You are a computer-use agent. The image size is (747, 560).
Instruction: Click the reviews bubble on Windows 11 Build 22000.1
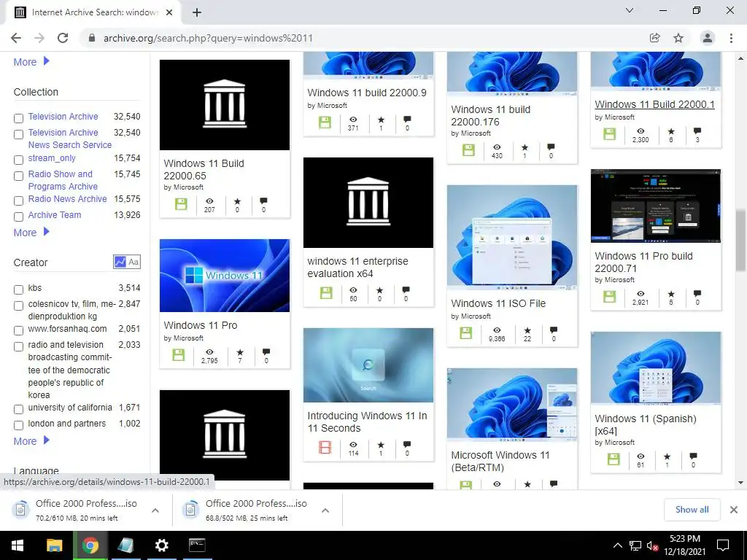click(x=697, y=131)
